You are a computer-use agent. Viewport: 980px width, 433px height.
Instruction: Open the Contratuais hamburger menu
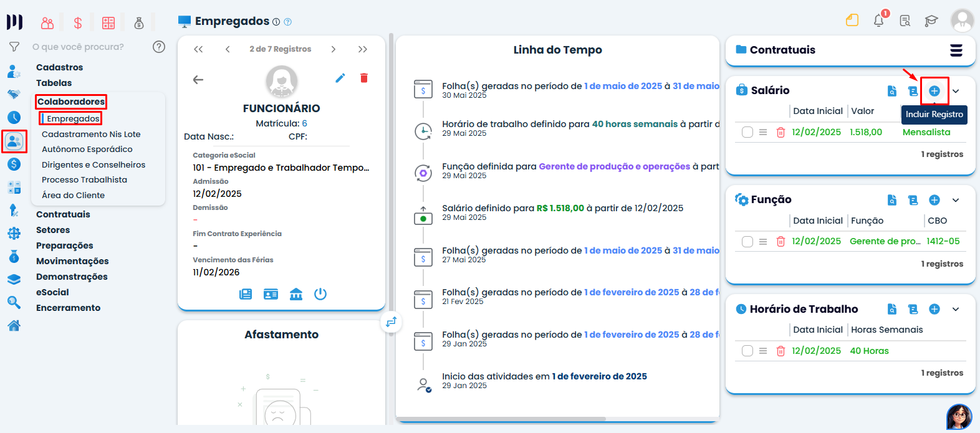(x=956, y=50)
